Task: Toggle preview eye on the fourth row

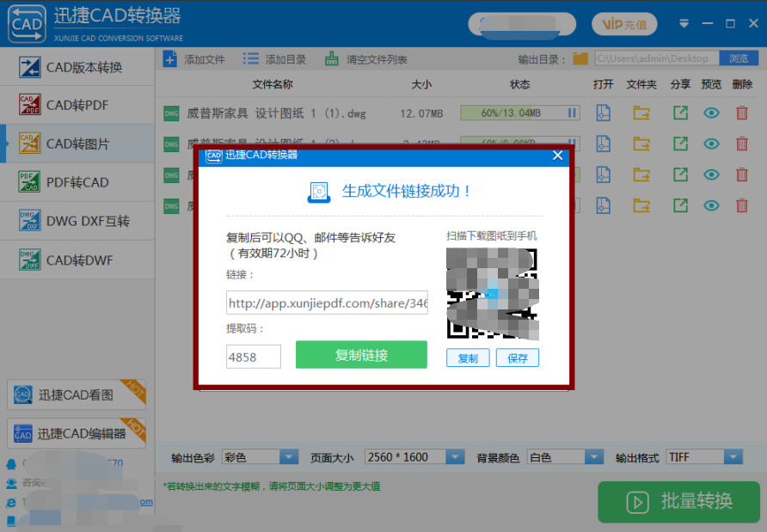Action: (x=711, y=205)
